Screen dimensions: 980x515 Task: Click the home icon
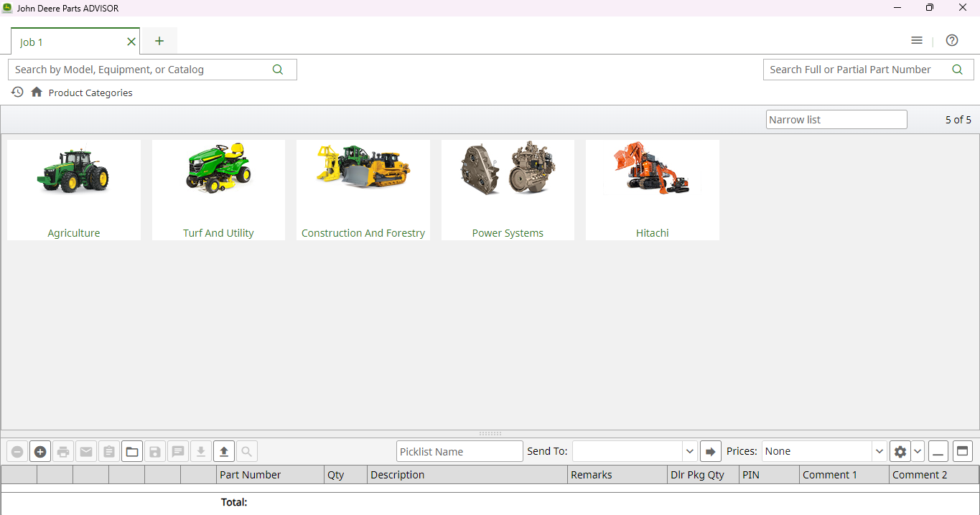tap(37, 93)
